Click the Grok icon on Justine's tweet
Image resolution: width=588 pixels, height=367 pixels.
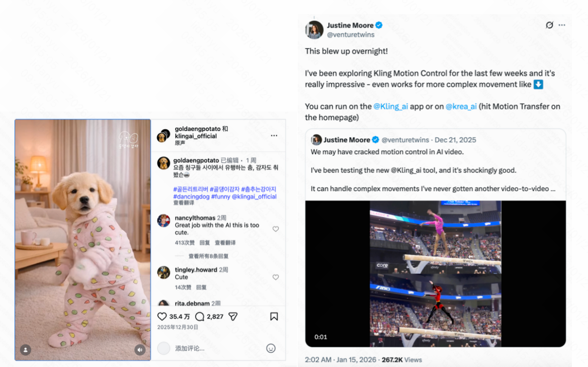click(549, 25)
